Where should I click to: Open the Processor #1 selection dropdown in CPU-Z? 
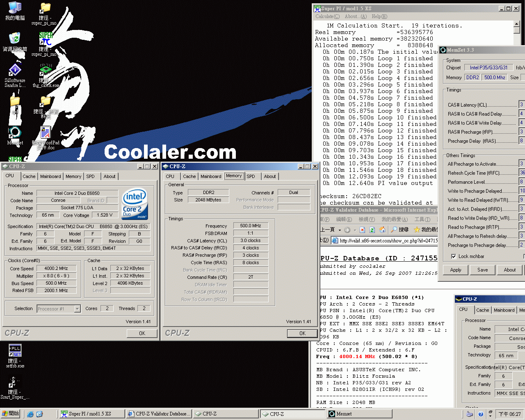[x=77, y=309]
